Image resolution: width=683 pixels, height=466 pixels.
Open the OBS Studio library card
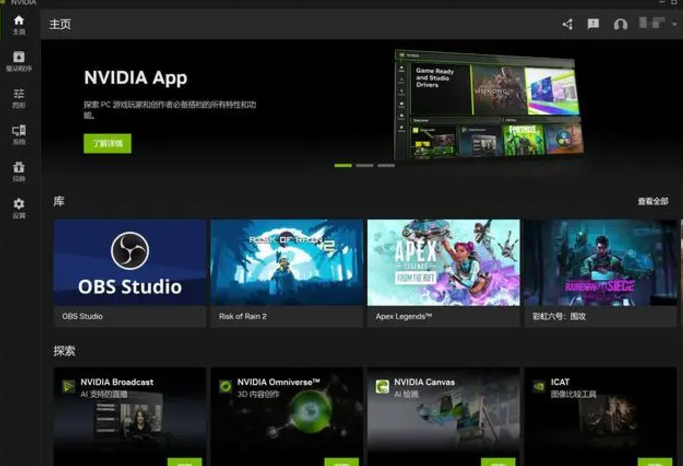coord(130,273)
